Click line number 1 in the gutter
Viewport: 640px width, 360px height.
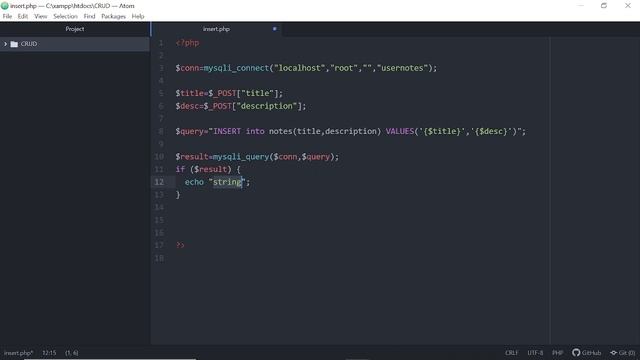[161, 43]
